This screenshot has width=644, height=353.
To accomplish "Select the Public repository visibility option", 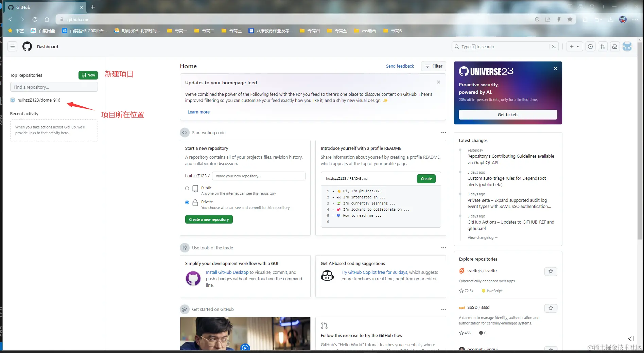I will click(x=187, y=188).
